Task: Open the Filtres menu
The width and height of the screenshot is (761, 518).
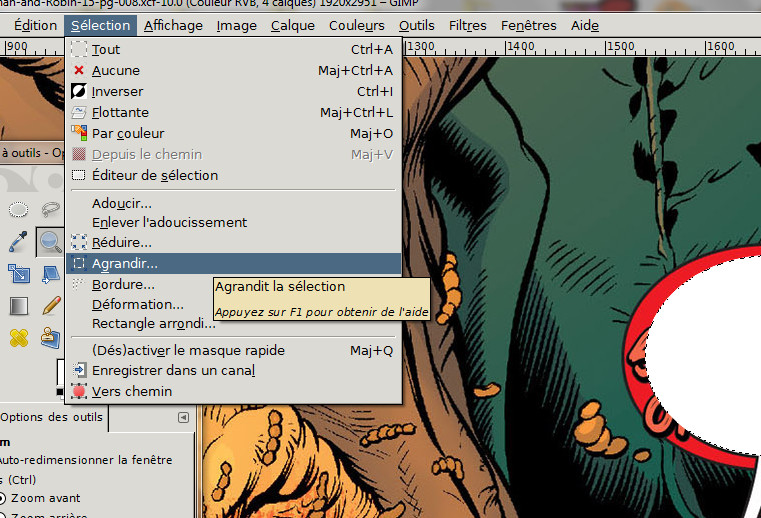Action: pos(467,25)
